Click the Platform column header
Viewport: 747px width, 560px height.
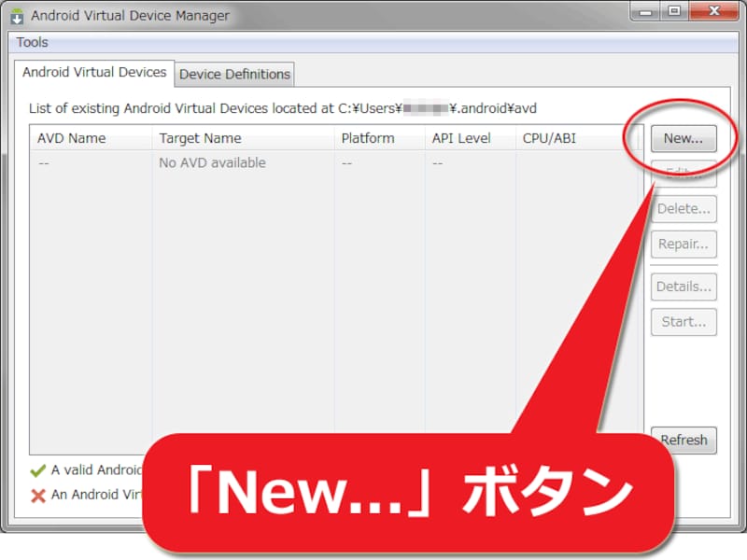(369, 138)
